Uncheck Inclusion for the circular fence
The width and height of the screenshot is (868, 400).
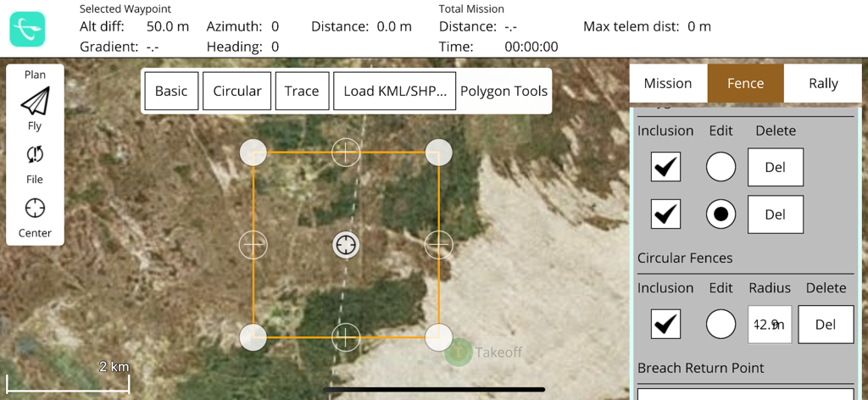coord(666,325)
